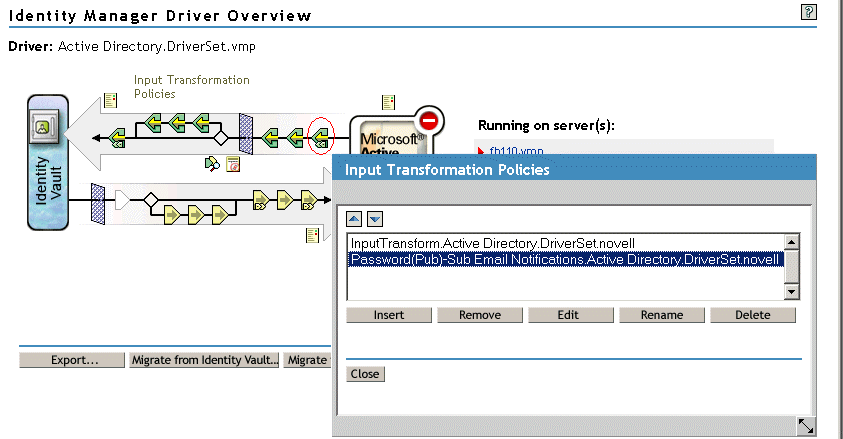843x439 pixels.
Task: Click the Export... button
Action: pyautogui.click(x=72, y=360)
